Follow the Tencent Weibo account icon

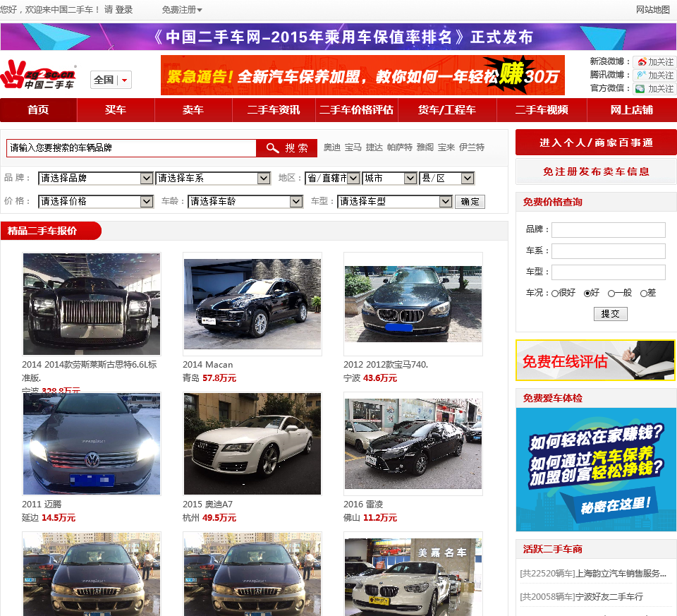[642, 76]
